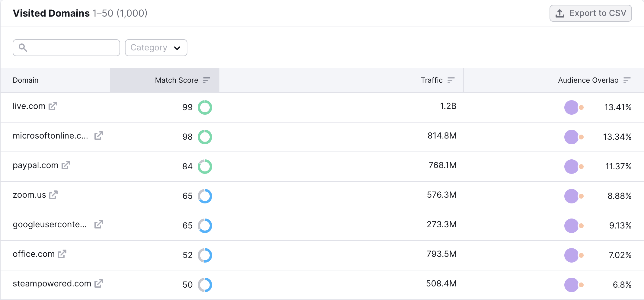Open the steampowered.com domain link
This screenshot has width=644, height=300.
click(52, 284)
